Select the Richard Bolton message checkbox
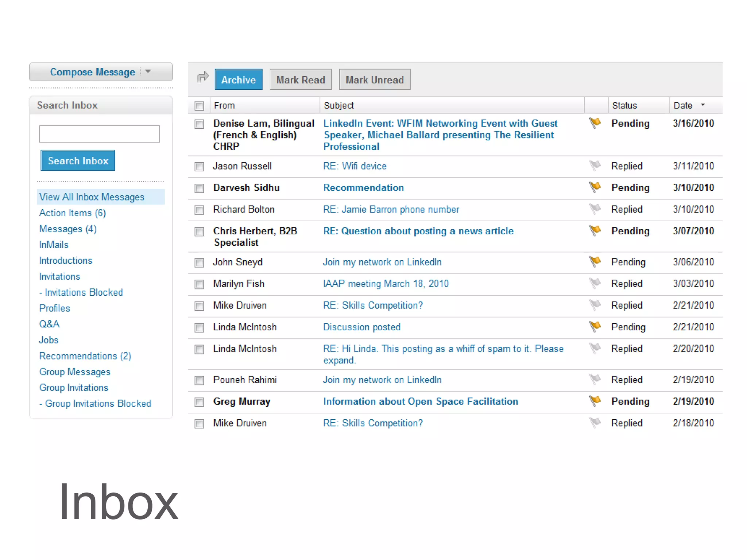 pyautogui.click(x=199, y=210)
